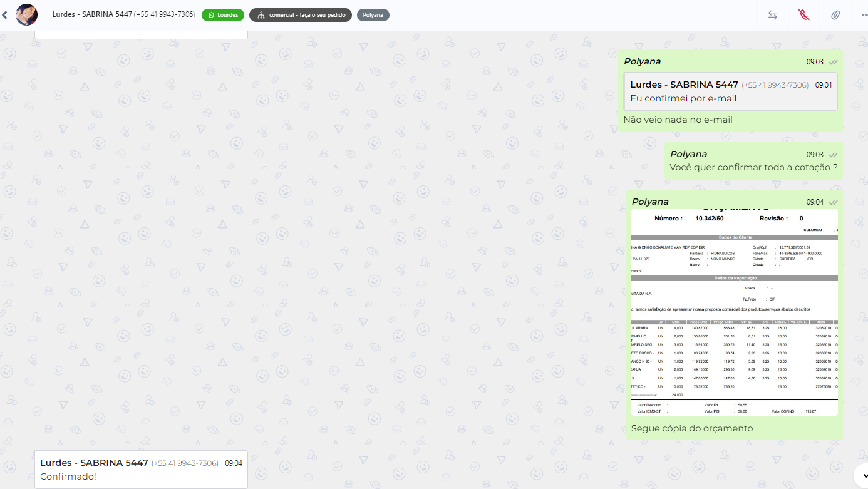Screen dimensions: 868x489
Task: Click the green Lourdes WhatsApp channel tag
Action: pyautogui.click(x=223, y=15)
